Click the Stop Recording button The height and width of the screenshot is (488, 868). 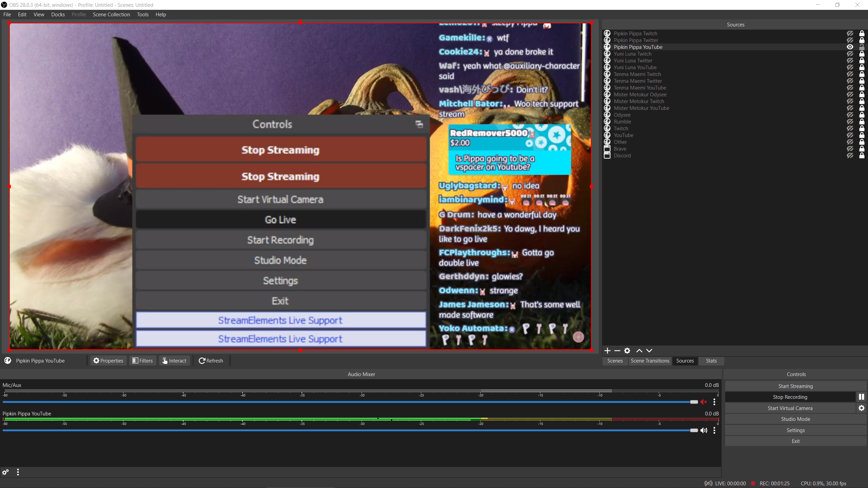point(790,397)
